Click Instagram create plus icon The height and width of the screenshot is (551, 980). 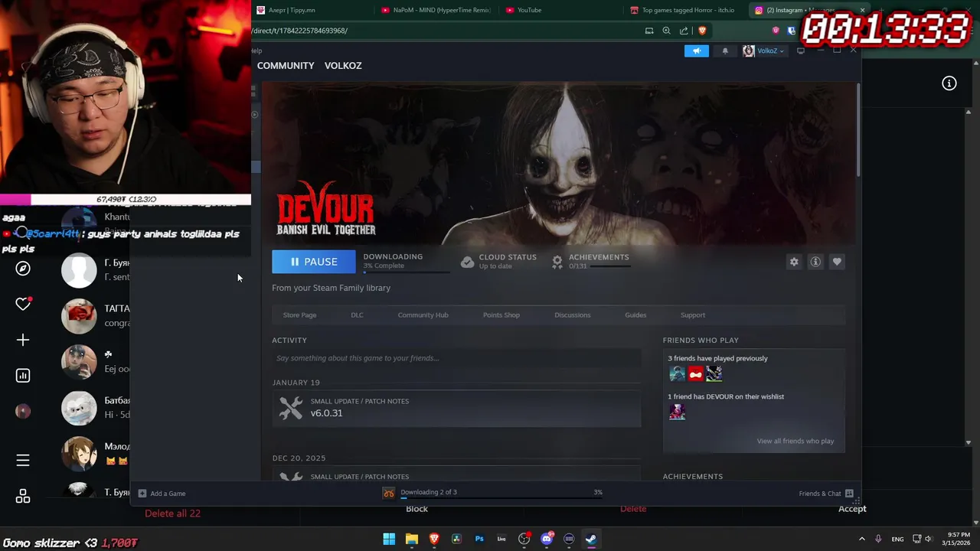coord(23,340)
